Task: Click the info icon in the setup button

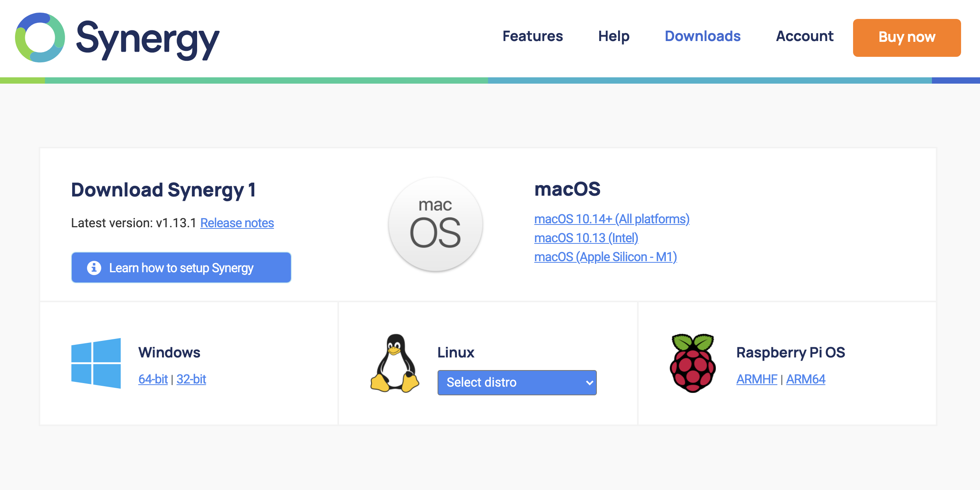Action: click(x=94, y=268)
